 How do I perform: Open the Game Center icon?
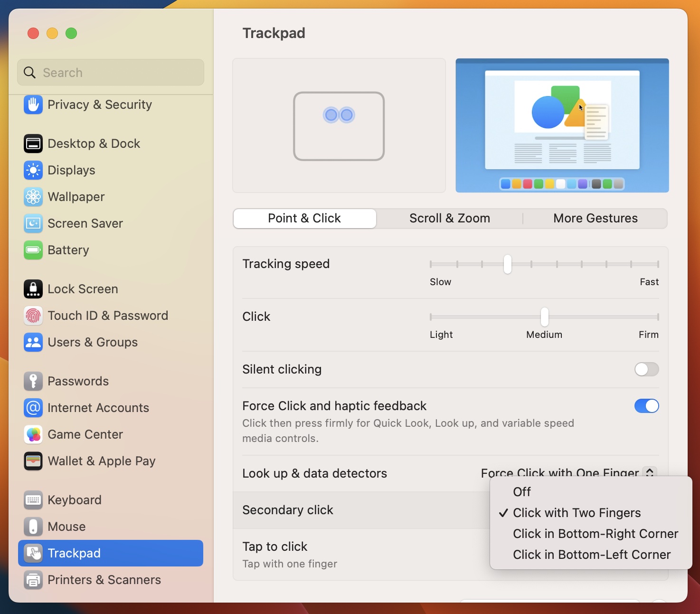pyautogui.click(x=33, y=434)
